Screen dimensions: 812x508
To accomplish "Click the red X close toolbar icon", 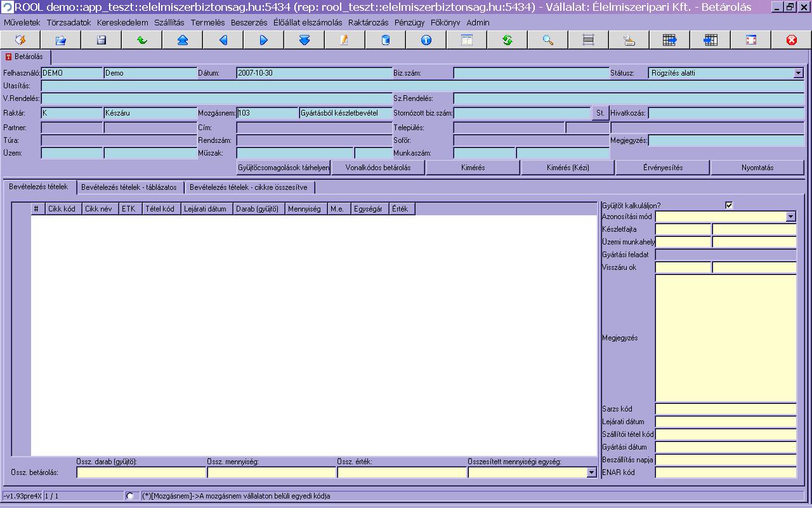I will [x=792, y=40].
